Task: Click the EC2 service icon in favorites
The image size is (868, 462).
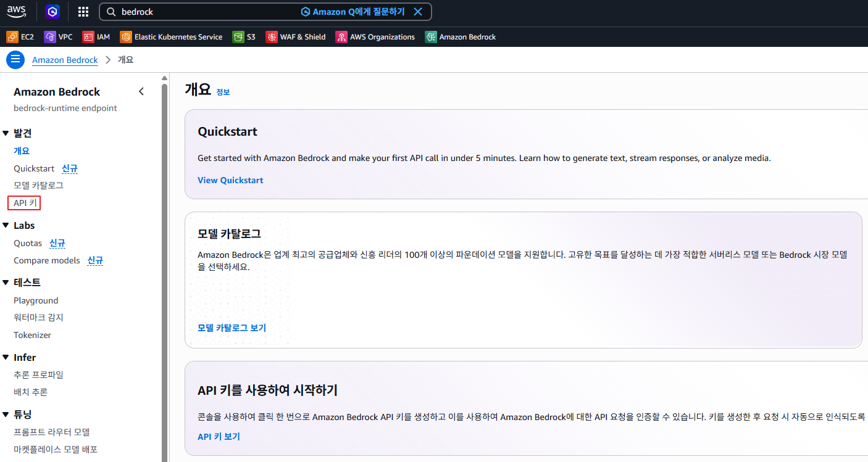Action: click(x=12, y=37)
